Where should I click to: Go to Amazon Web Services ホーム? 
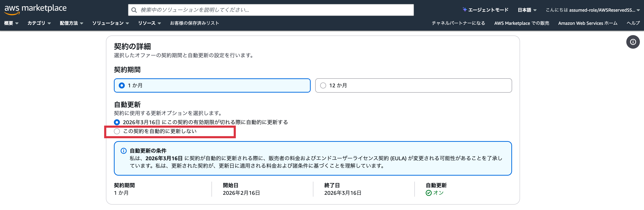point(588,23)
